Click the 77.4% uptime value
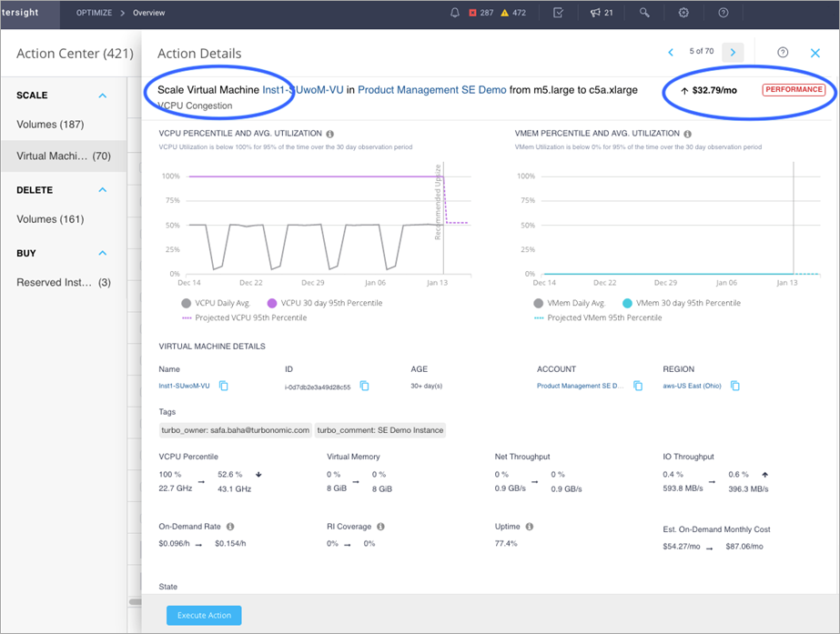This screenshot has width=840, height=634. (506, 543)
